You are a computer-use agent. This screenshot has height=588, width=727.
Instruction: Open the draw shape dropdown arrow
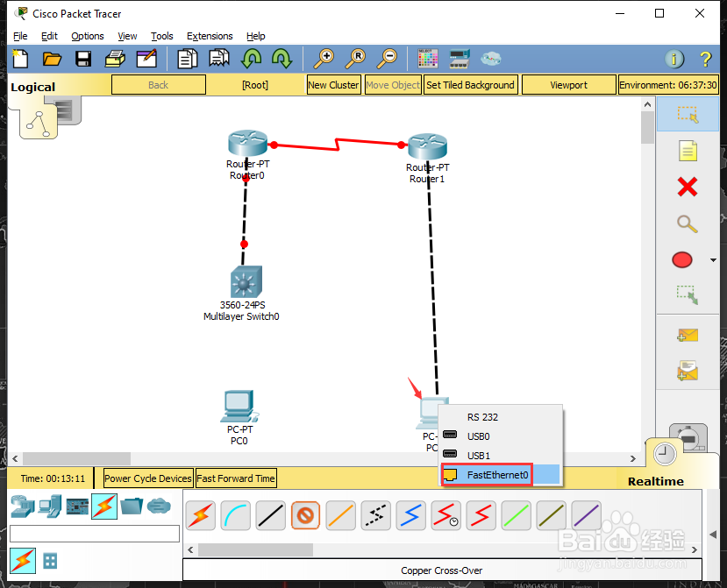713,260
